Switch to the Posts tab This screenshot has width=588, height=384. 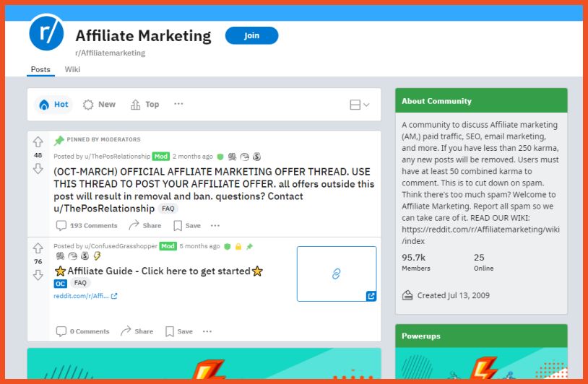click(x=40, y=69)
